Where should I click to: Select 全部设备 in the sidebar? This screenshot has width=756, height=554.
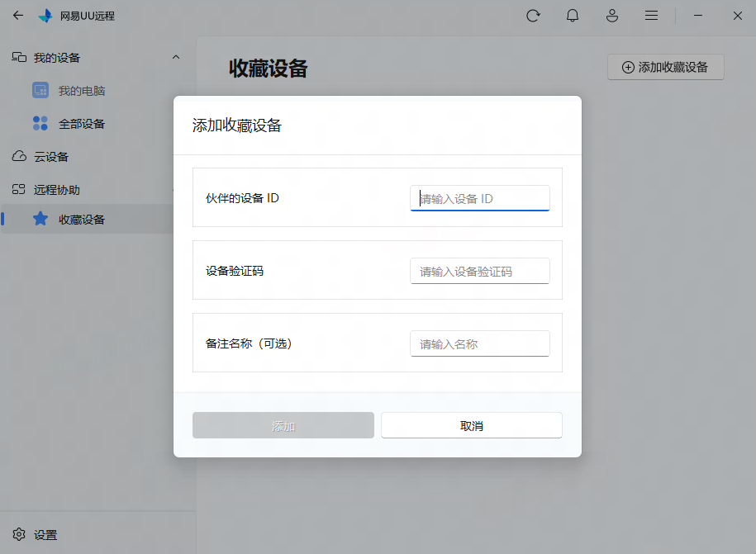81,124
